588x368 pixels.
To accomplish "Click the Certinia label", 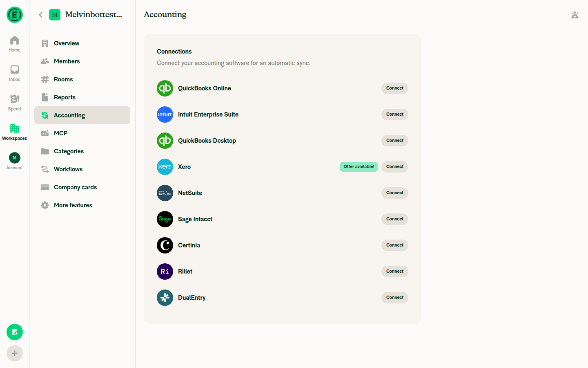I will 189,245.
